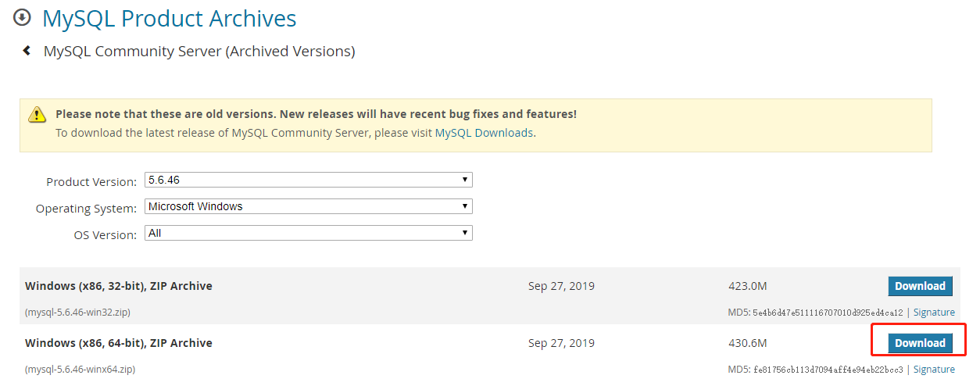
Task: Download the 32-bit ZIP Archive
Action: point(920,286)
